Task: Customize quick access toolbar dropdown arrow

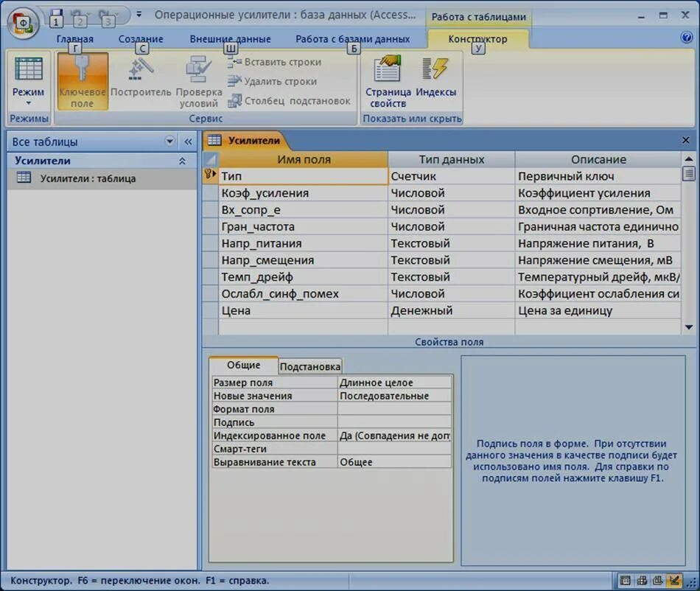Action: point(139,14)
